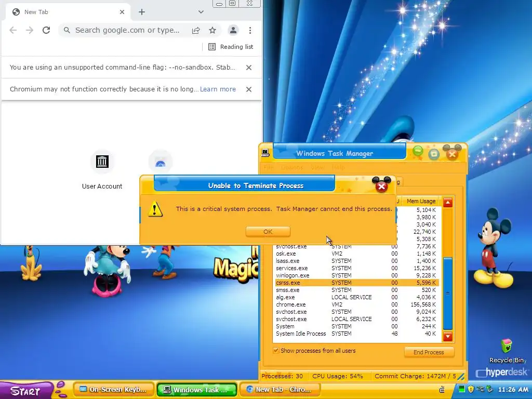Click the warning icon in the dialog

click(x=155, y=209)
